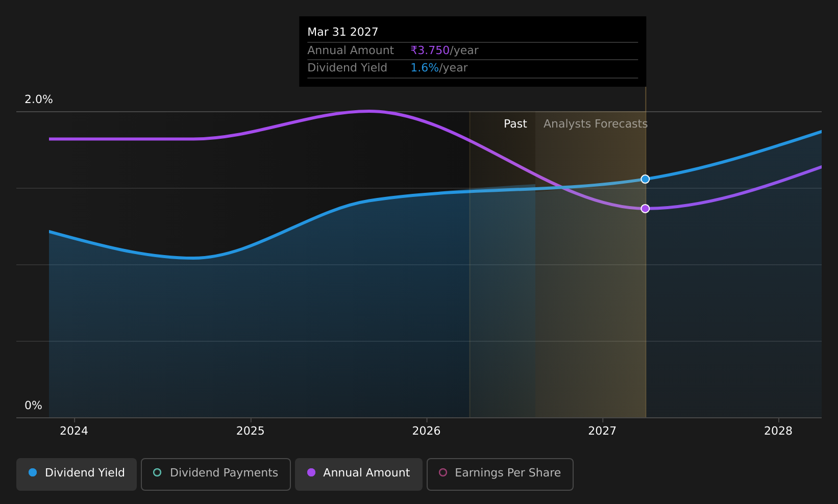838x504 pixels.
Task: Click the Past region label
Action: click(x=515, y=124)
